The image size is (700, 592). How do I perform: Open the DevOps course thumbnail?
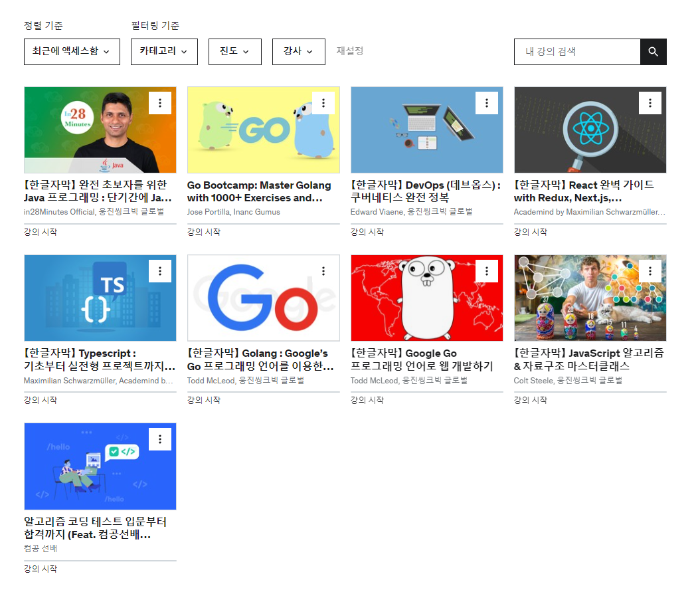point(427,130)
